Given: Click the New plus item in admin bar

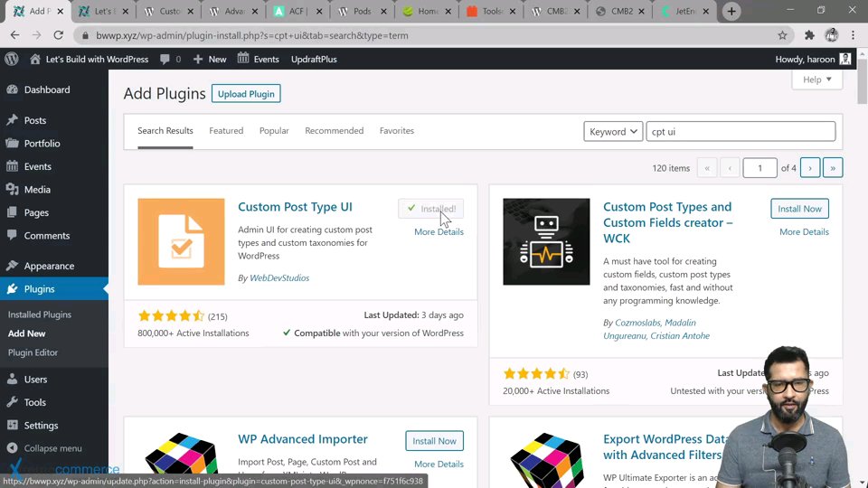Looking at the screenshot, I should (210, 59).
